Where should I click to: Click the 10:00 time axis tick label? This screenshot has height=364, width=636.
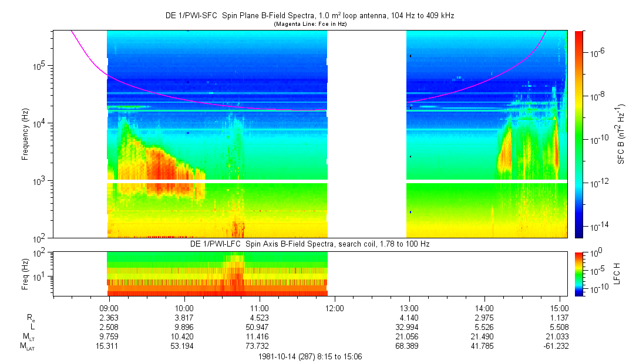point(184,308)
